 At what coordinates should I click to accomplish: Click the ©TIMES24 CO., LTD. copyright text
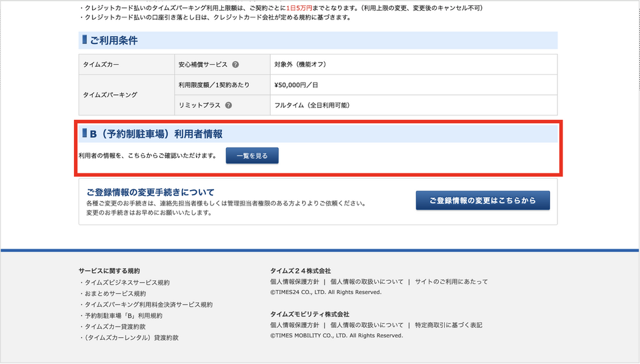tap(326, 292)
